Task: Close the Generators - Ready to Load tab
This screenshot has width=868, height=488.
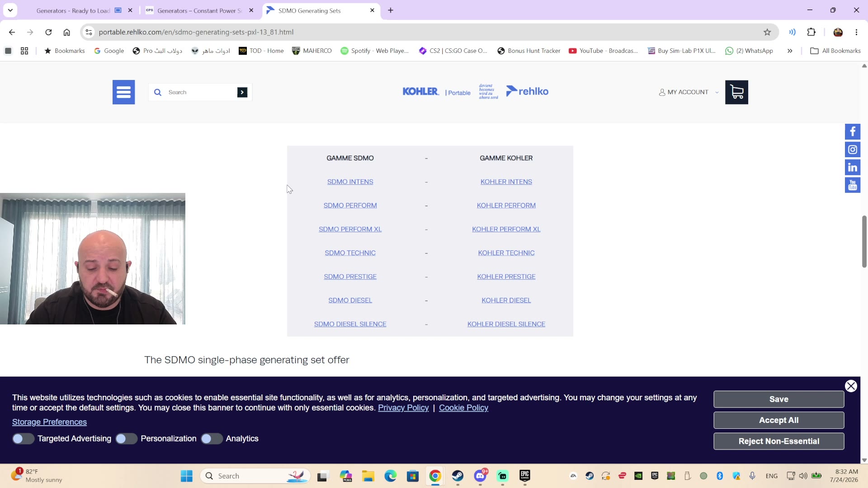Action: [x=130, y=10]
